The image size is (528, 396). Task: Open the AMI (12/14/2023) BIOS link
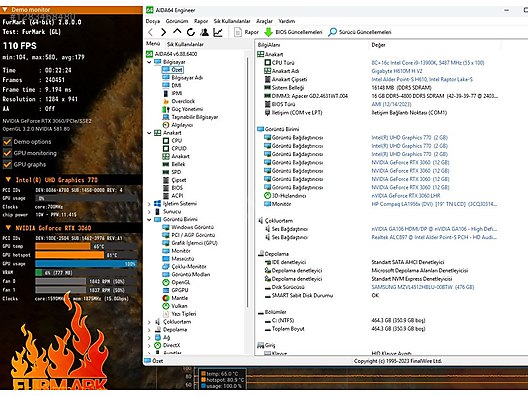click(391, 104)
